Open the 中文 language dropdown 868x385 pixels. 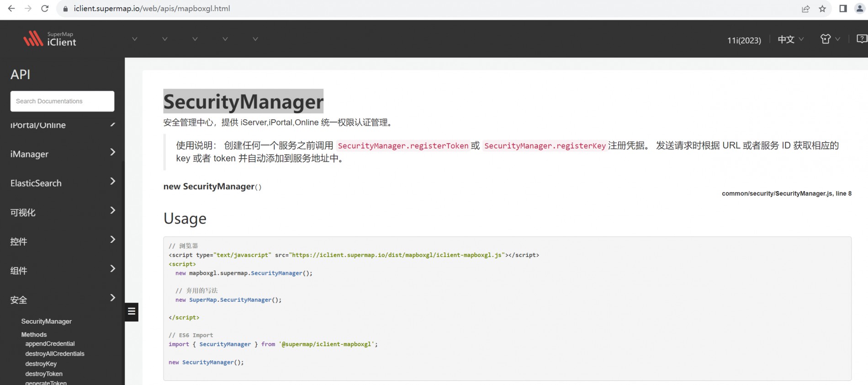tap(790, 40)
